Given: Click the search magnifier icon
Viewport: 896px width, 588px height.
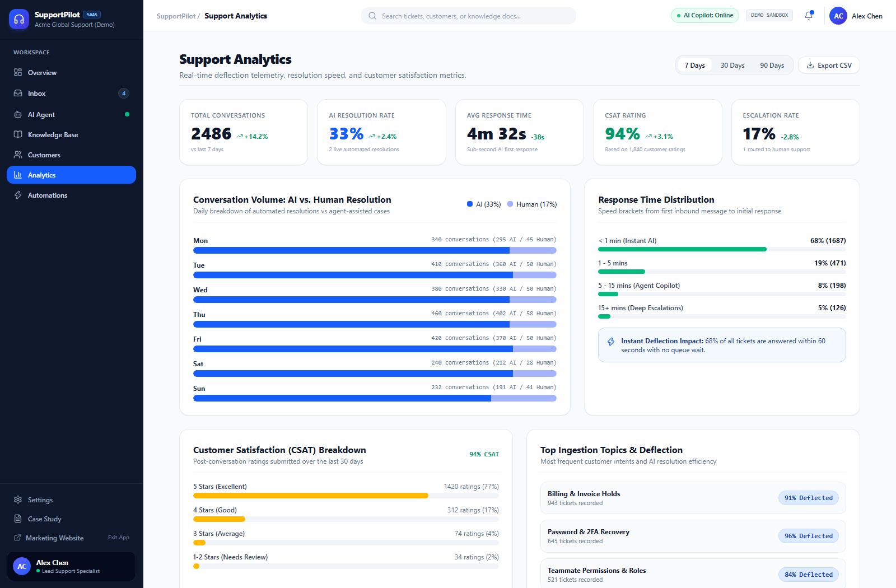Looking at the screenshot, I should (x=372, y=16).
